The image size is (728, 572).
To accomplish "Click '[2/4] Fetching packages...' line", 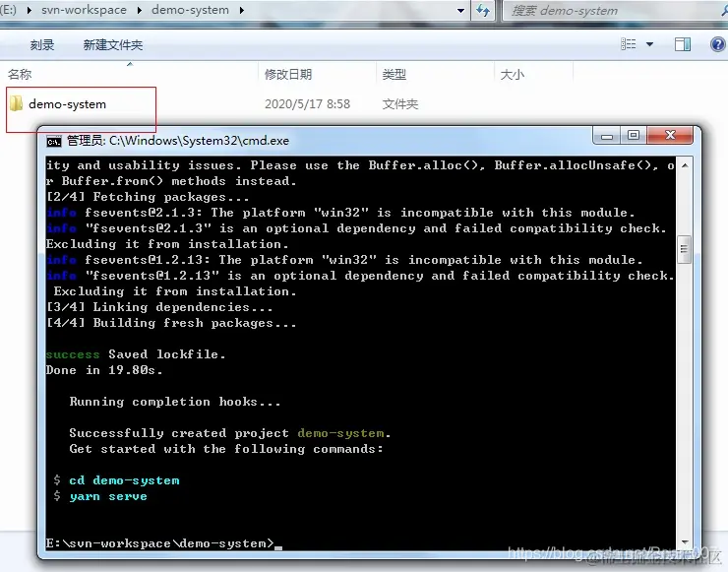I will [148, 197].
